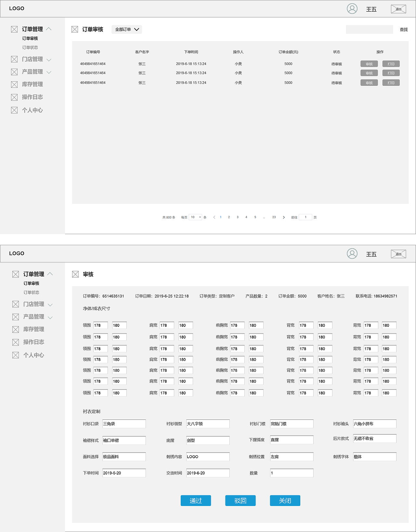Screen dimensions: 416x532
Task: Go to page 2 in pagination
Action: (x=229, y=217)
